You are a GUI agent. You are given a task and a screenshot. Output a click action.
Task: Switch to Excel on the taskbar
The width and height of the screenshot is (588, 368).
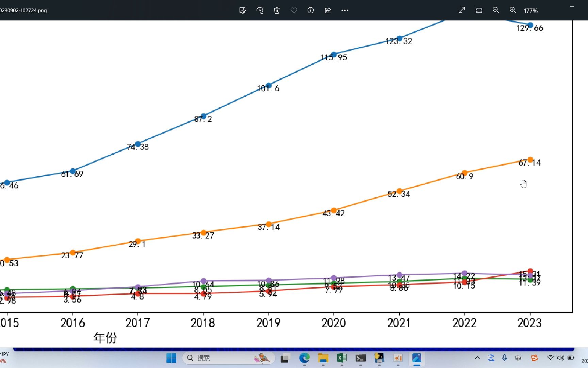tap(342, 358)
